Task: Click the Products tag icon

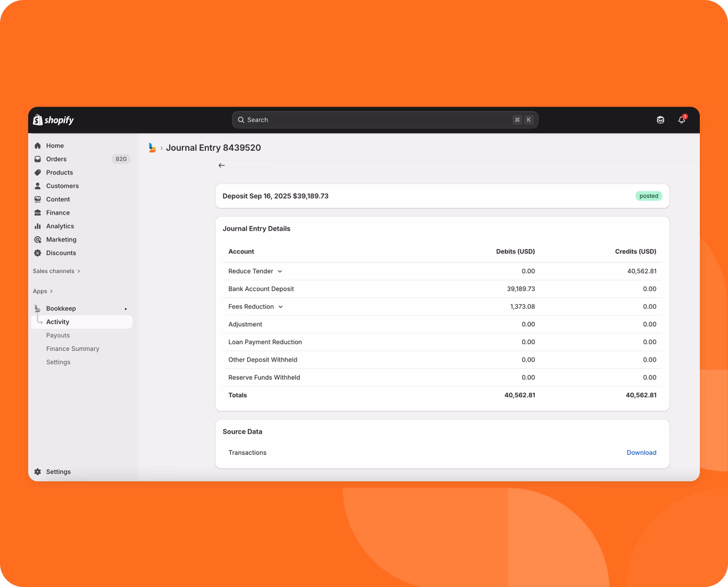Action: 38,172
